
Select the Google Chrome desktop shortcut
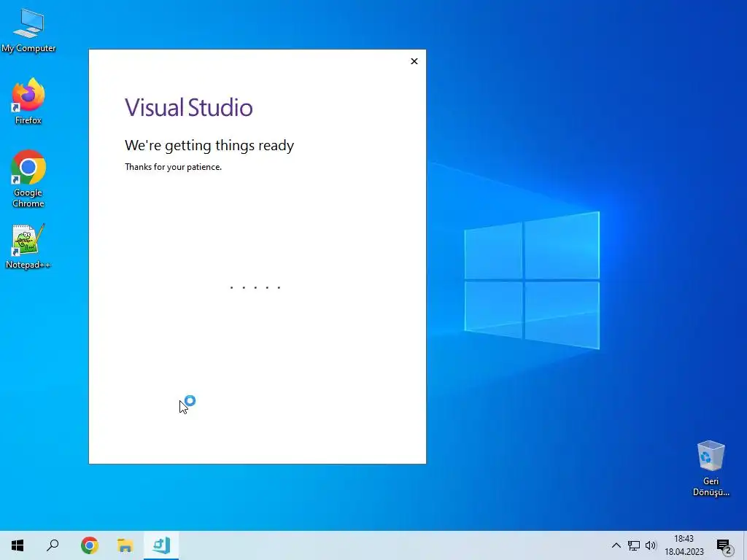(x=28, y=179)
